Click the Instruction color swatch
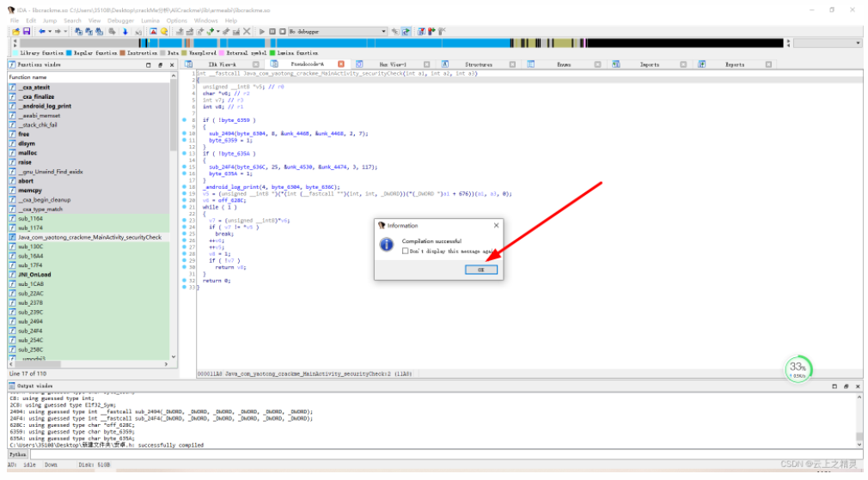The image size is (868, 480). point(122,53)
